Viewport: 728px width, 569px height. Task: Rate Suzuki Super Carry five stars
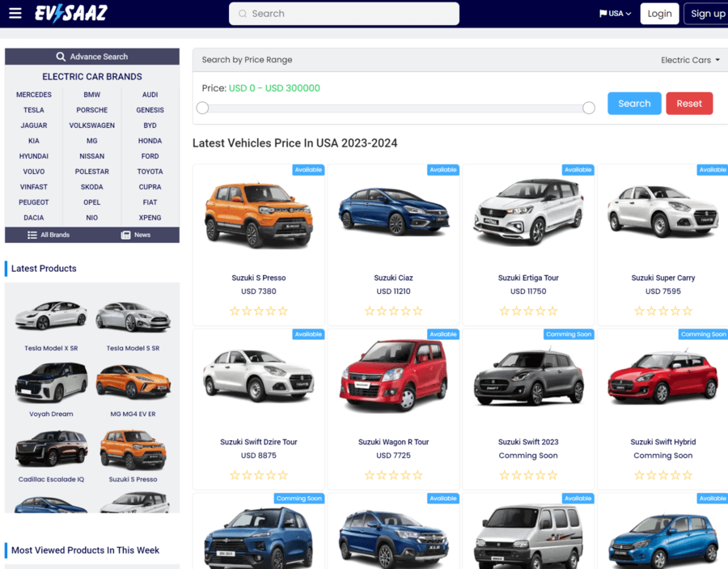pos(687,311)
